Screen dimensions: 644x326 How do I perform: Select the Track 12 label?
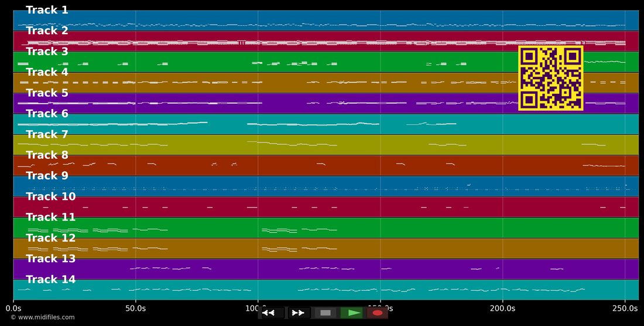click(50, 238)
